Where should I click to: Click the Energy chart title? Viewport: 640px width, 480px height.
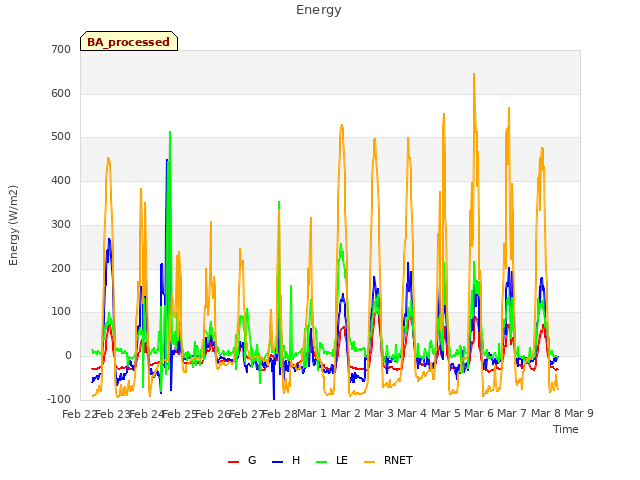pyautogui.click(x=319, y=10)
